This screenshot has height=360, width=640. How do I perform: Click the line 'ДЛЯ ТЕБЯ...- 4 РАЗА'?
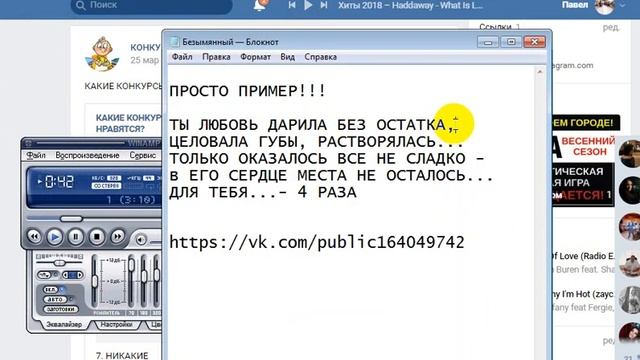(x=263, y=192)
